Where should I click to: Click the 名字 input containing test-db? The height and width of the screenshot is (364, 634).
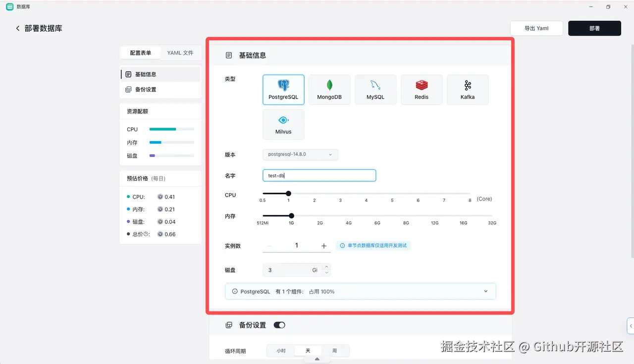pyautogui.click(x=319, y=175)
